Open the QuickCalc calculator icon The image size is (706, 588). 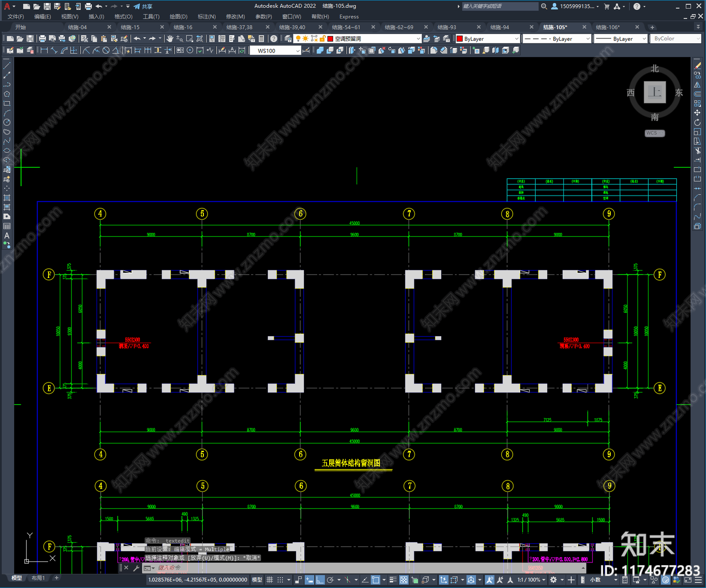[x=261, y=39]
